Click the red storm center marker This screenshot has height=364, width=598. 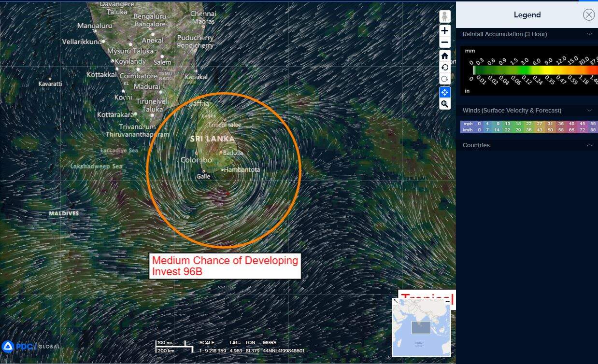(x=228, y=194)
